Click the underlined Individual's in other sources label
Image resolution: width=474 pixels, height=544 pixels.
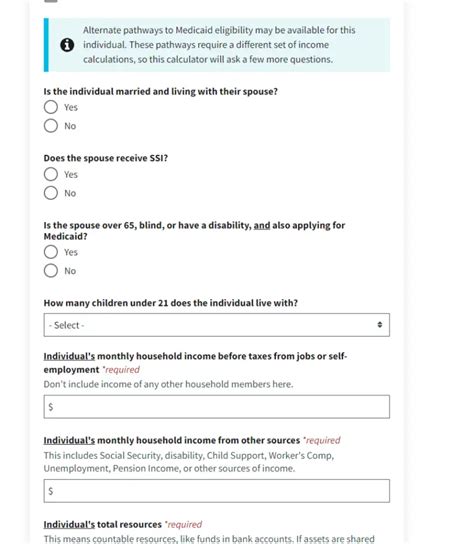tap(69, 440)
